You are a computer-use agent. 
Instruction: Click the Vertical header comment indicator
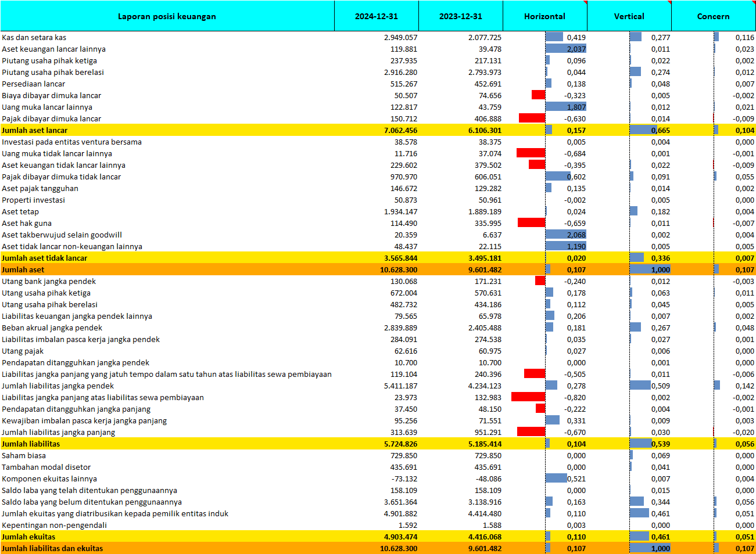(669, 3)
